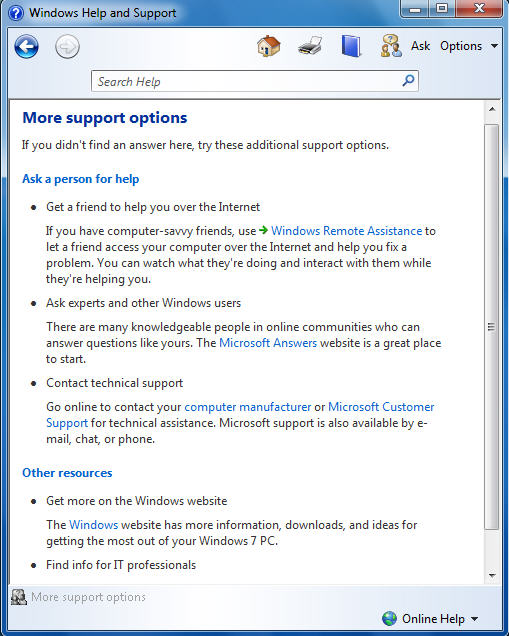Minimize the Help and Support window
The image size is (509, 636).
[x=415, y=9]
